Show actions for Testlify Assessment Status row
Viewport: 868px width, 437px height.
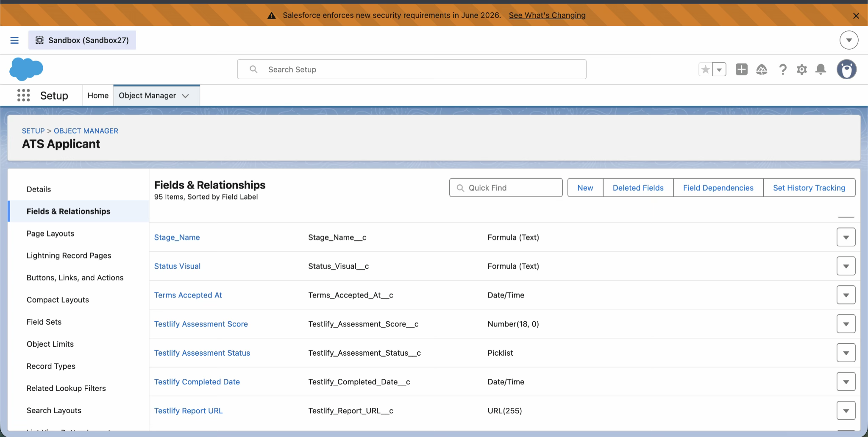[846, 353]
